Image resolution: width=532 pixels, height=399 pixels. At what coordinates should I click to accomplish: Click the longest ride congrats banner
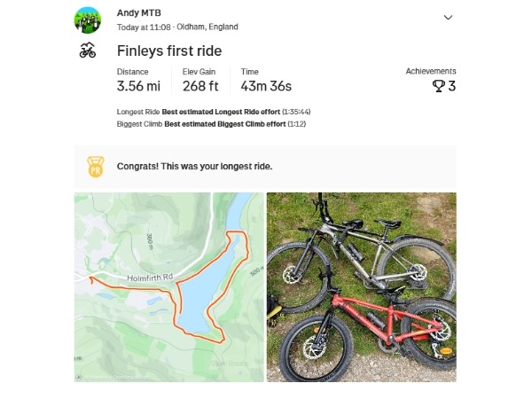pyautogui.click(x=265, y=167)
